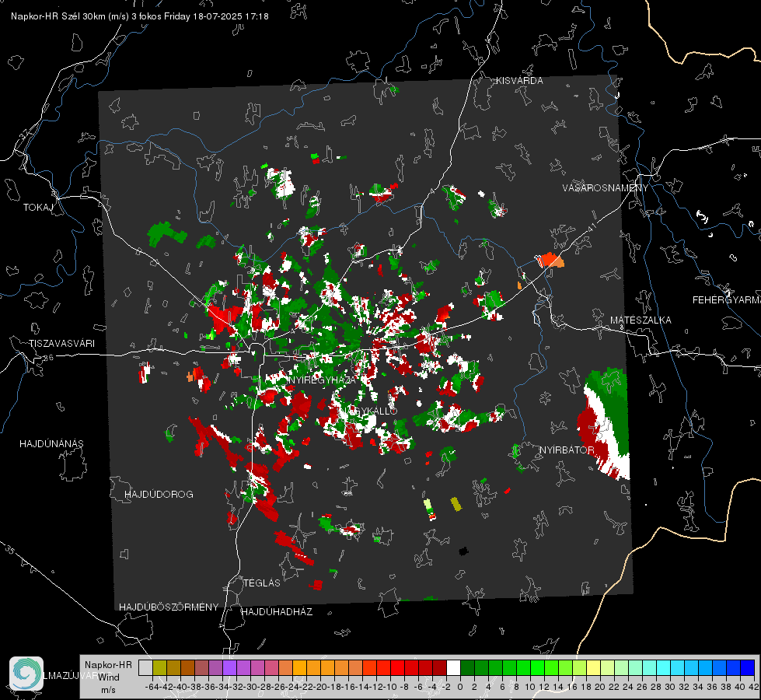
Task: Select the orange swatch between -24 and -22
Action: coord(299,668)
